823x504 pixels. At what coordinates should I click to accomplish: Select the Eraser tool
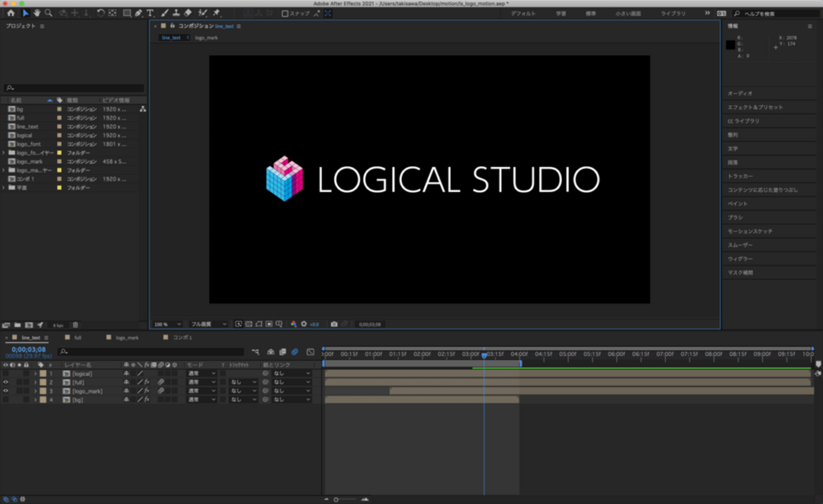(188, 13)
